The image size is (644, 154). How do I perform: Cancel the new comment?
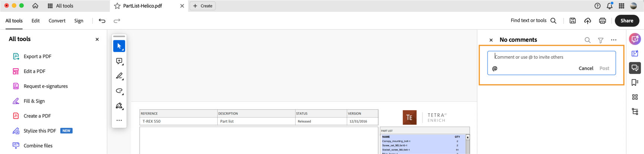586,68
